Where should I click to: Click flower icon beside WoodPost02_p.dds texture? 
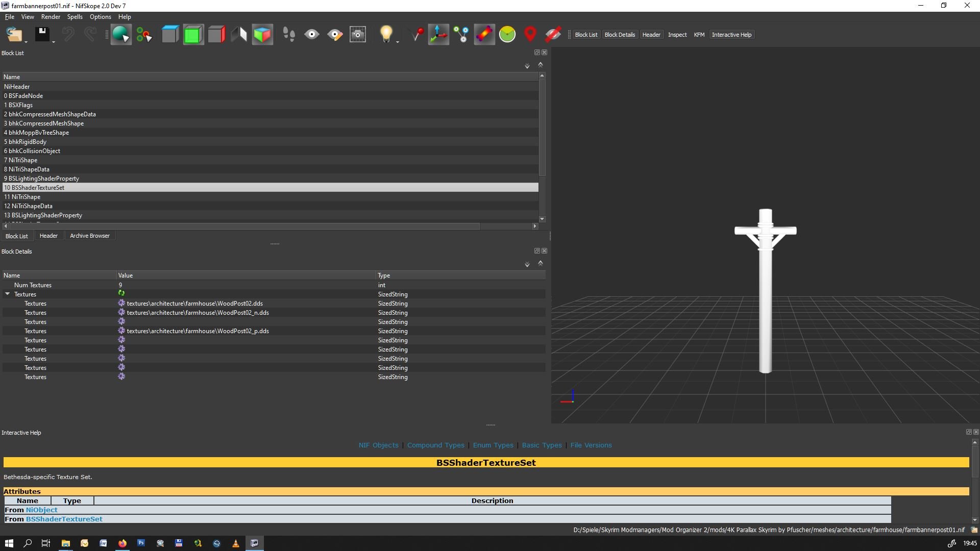(x=121, y=331)
